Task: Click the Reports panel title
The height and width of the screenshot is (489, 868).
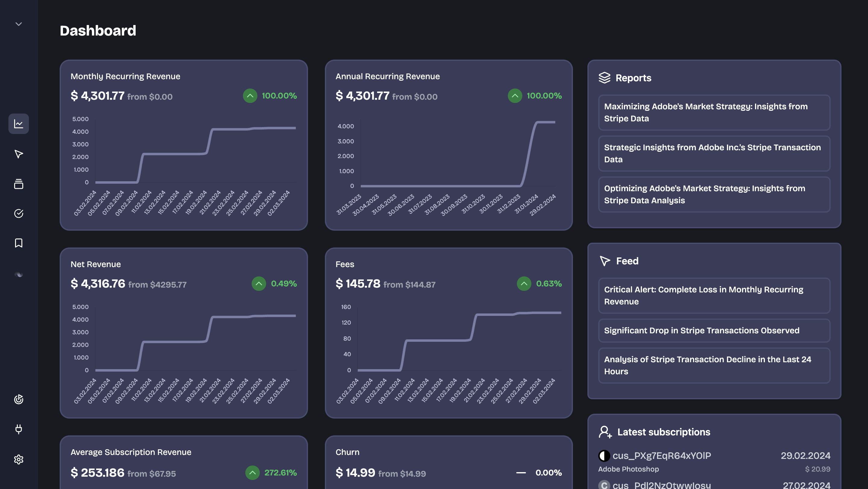Action: tap(633, 78)
